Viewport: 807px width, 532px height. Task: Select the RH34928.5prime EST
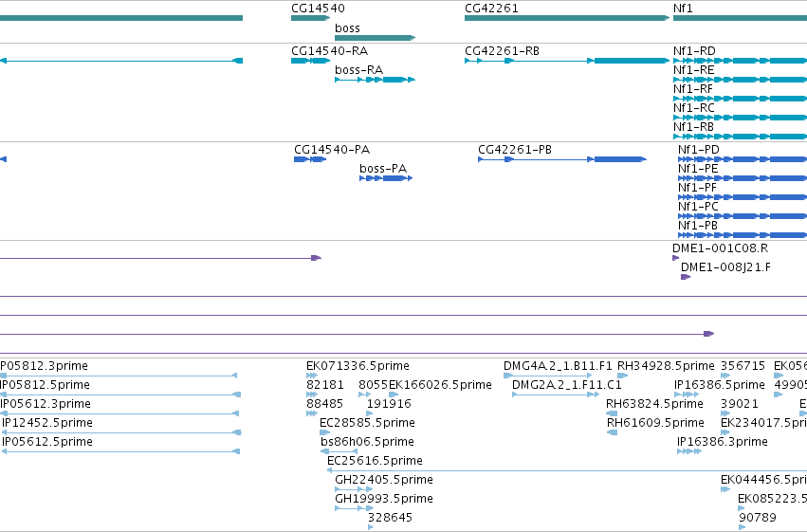coord(622,376)
